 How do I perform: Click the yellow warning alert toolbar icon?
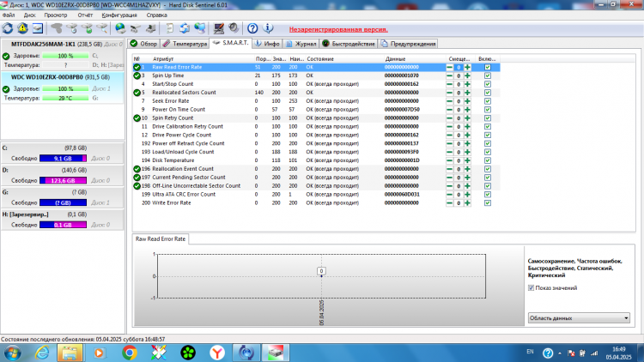(x=22, y=28)
